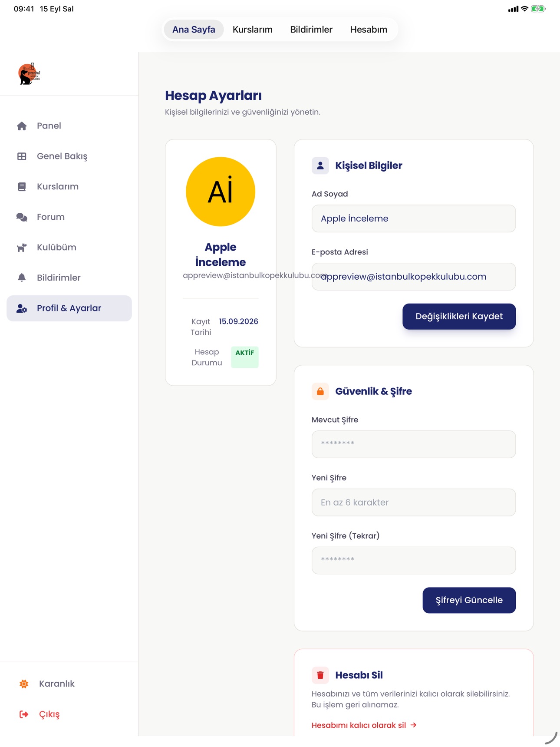
Task: Click the Forum chat bubbles icon
Action: (22, 217)
